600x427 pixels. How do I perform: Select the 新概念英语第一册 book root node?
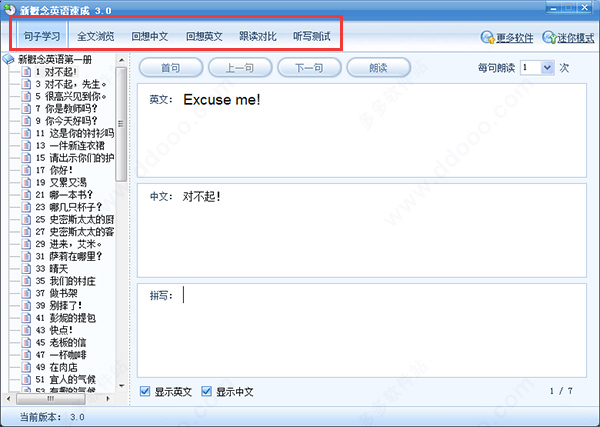(x=55, y=59)
